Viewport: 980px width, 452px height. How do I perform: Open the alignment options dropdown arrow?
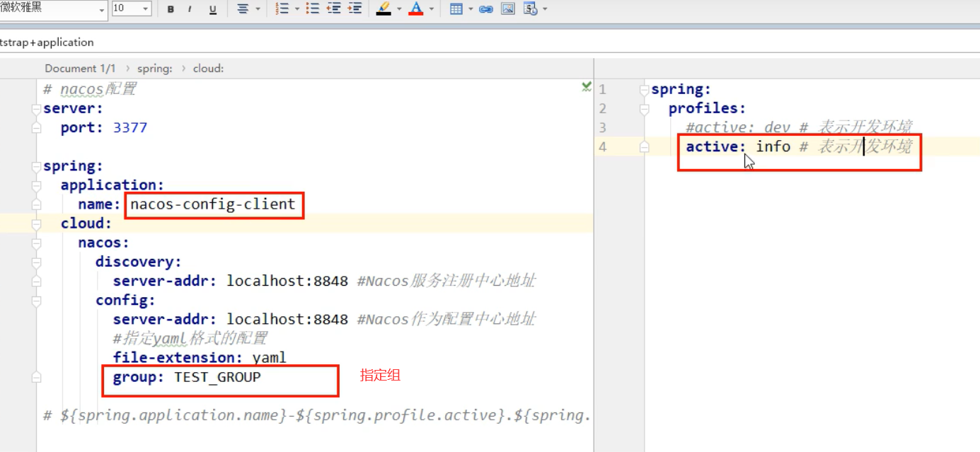[258, 9]
